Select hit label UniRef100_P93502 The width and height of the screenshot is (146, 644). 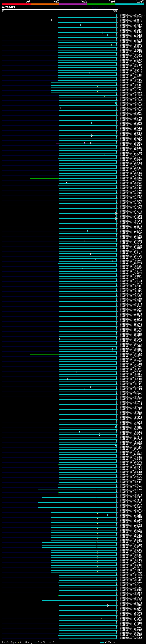click(x=131, y=261)
